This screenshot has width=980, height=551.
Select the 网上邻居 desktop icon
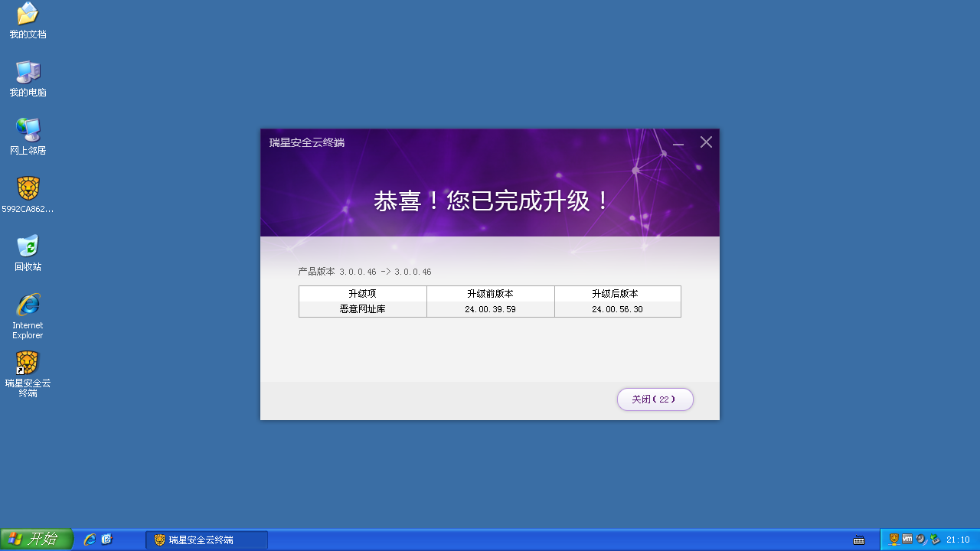click(28, 137)
